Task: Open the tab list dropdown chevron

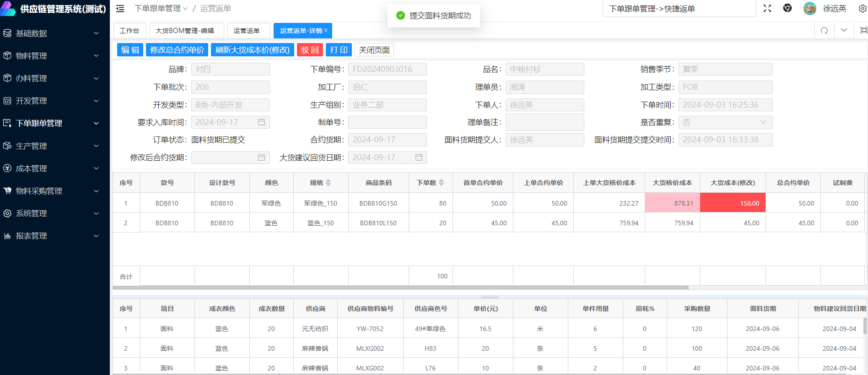Action: pos(844,31)
